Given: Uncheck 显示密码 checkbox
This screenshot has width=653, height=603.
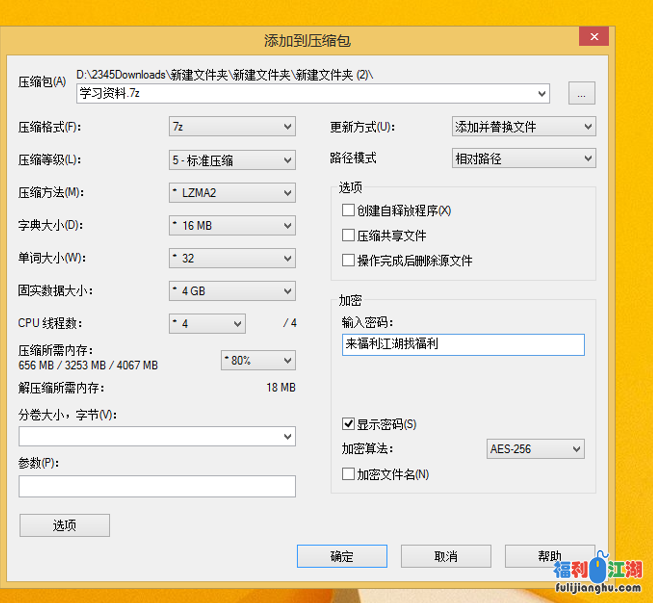Looking at the screenshot, I should pyautogui.click(x=349, y=424).
